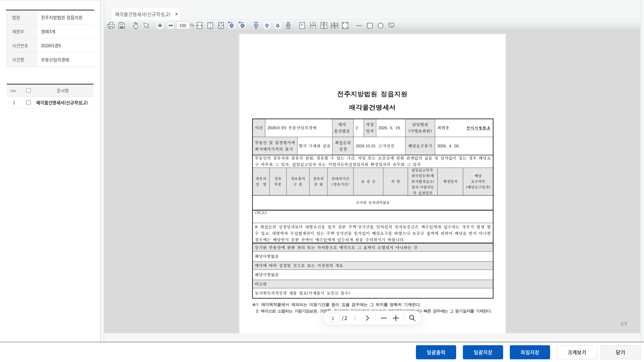Click the print icon in viewer toolbar
This screenshot has height=362, width=644.
[111, 25]
